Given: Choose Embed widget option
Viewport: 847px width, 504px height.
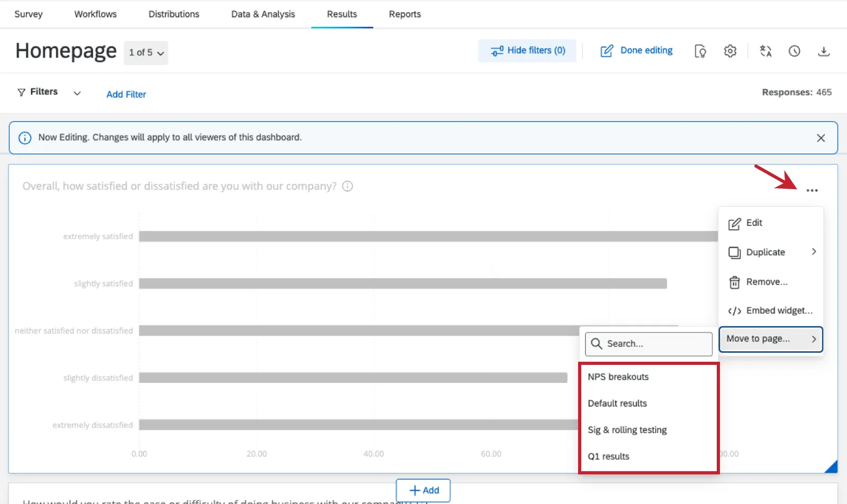Looking at the screenshot, I should click(771, 310).
